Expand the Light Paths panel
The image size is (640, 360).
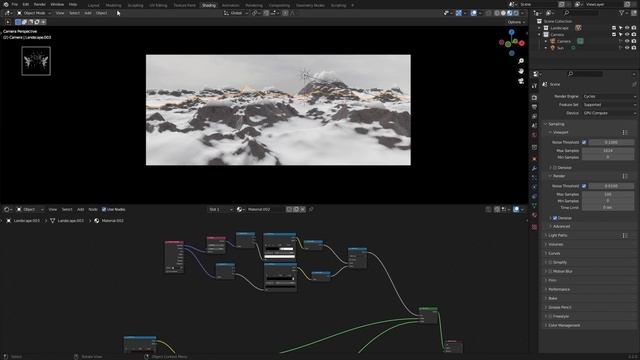pyautogui.click(x=558, y=236)
